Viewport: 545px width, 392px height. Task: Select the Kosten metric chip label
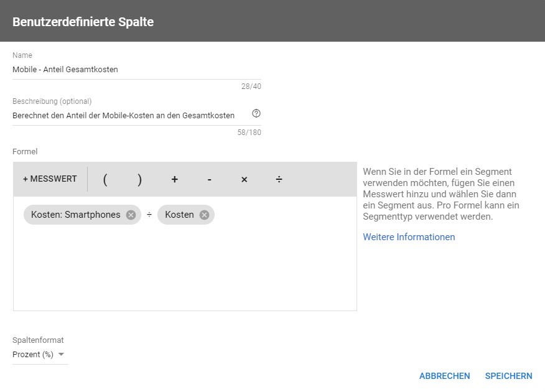[x=179, y=215]
